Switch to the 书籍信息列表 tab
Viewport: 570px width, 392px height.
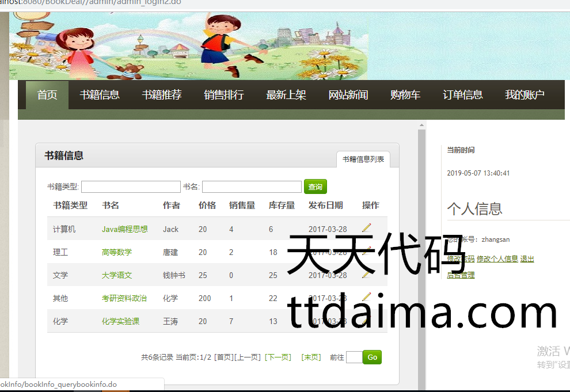click(x=363, y=159)
